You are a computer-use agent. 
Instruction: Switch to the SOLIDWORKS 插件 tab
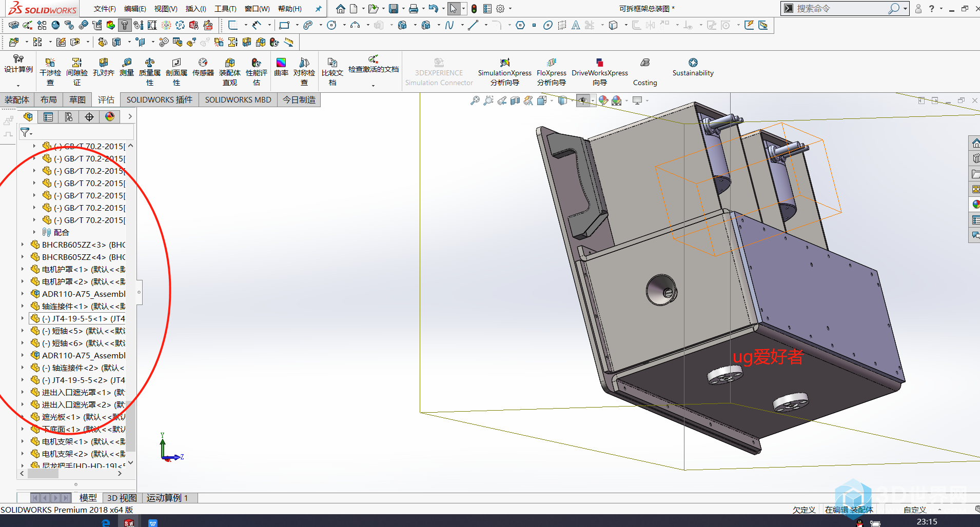tap(160, 99)
